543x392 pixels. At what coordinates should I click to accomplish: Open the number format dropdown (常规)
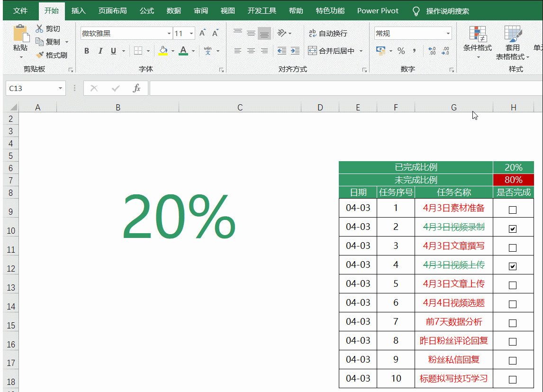448,33
